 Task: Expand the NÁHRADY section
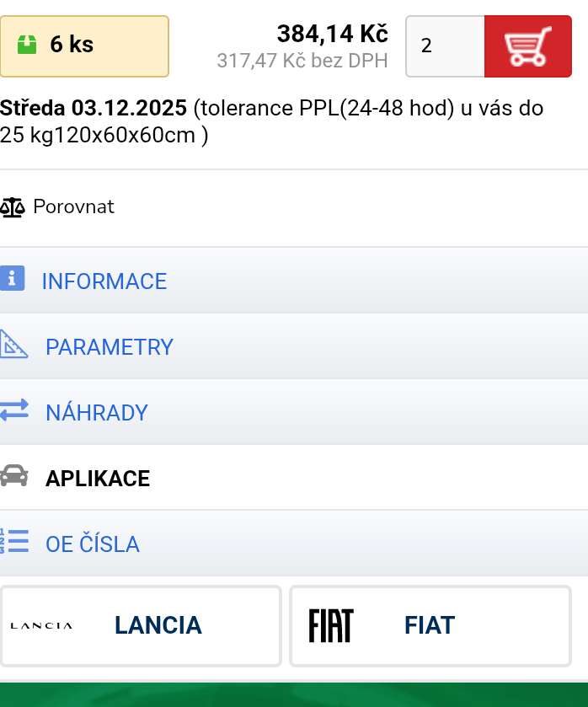pos(98,412)
